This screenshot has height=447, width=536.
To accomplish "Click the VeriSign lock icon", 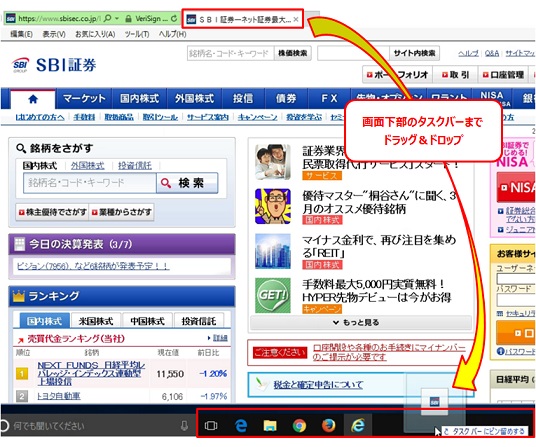I will tap(128, 18).
